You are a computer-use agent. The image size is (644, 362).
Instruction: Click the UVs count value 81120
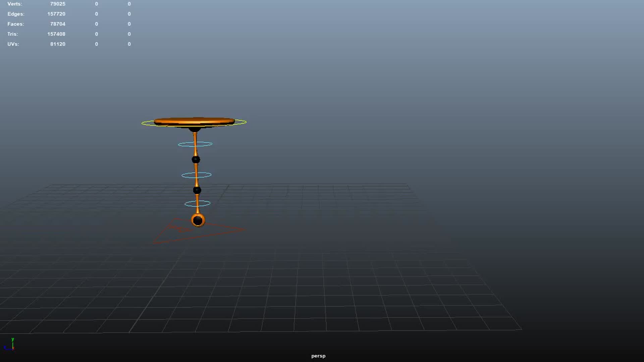click(x=58, y=44)
